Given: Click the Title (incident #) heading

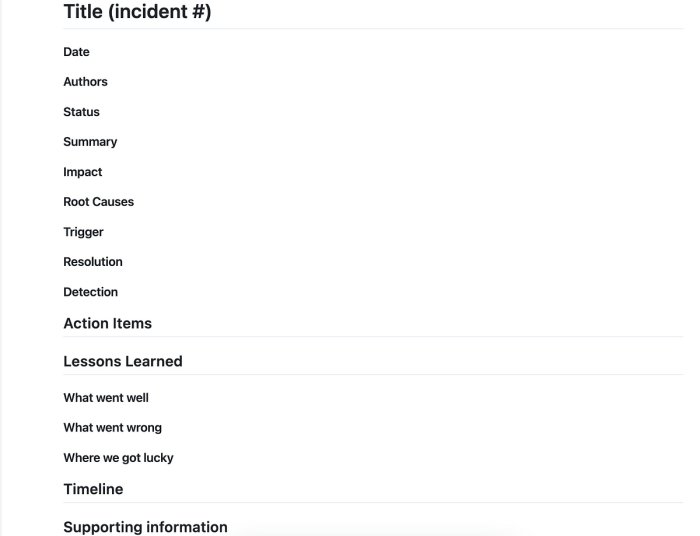Looking at the screenshot, I should (x=137, y=12).
